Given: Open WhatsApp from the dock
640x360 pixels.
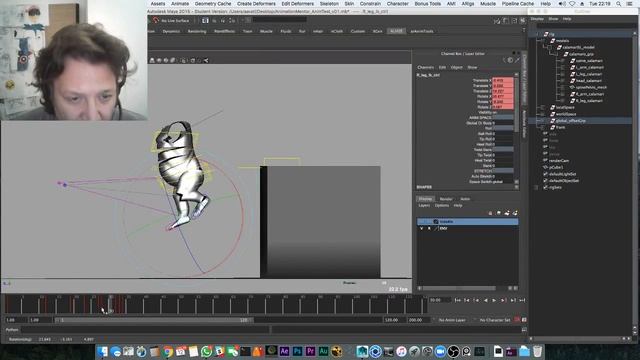Looking at the screenshot, I should click(207, 351).
